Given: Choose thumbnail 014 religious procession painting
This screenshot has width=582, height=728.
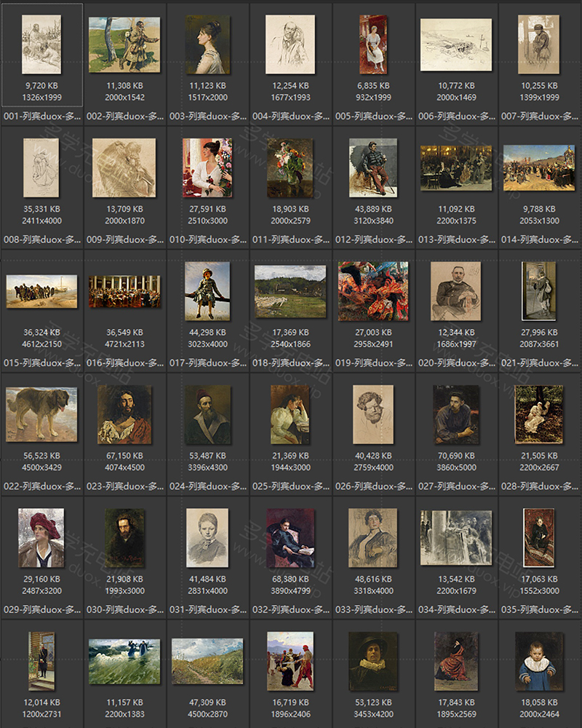Looking at the screenshot, I should tap(539, 168).
